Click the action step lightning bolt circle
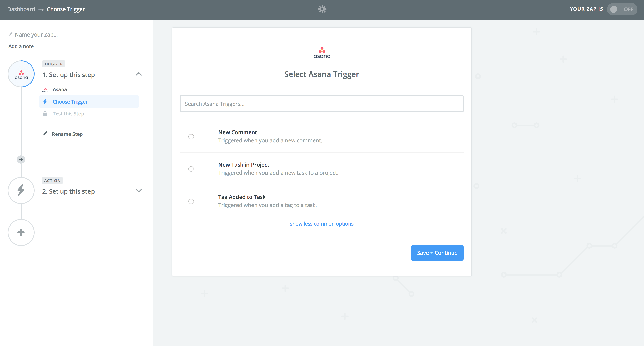The image size is (644, 346). tap(21, 190)
